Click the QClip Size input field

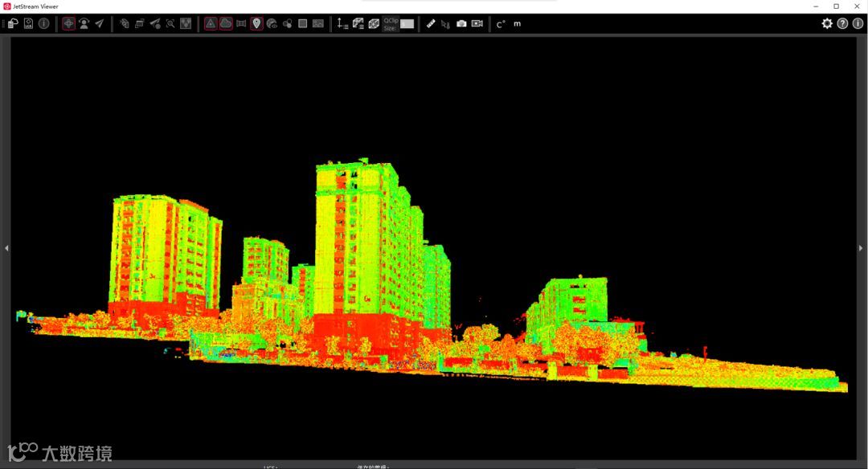point(407,24)
